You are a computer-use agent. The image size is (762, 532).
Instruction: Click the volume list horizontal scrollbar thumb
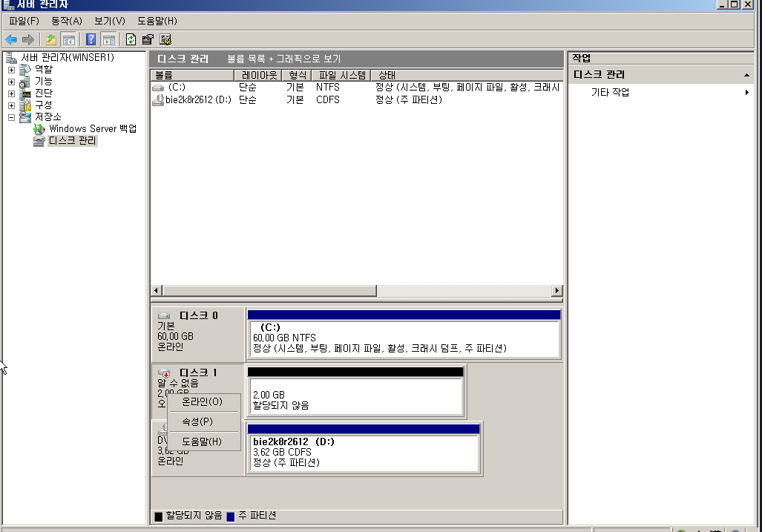tap(270, 291)
